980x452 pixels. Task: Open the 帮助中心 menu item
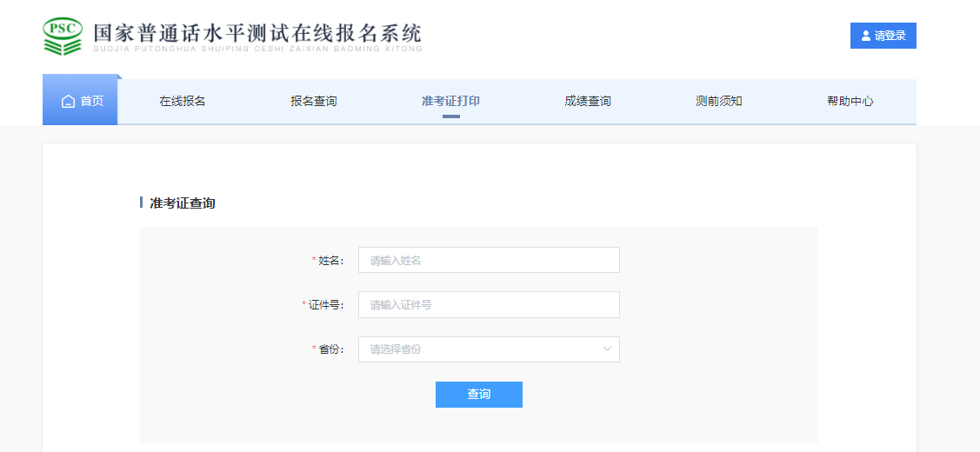click(x=850, y=102)
